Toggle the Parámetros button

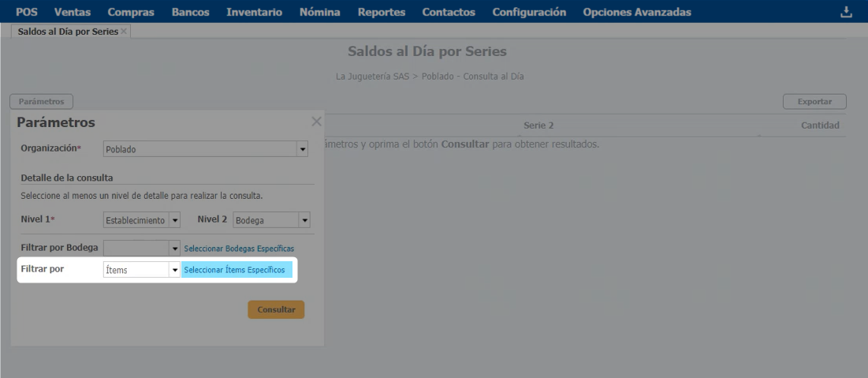click(41, 102)
